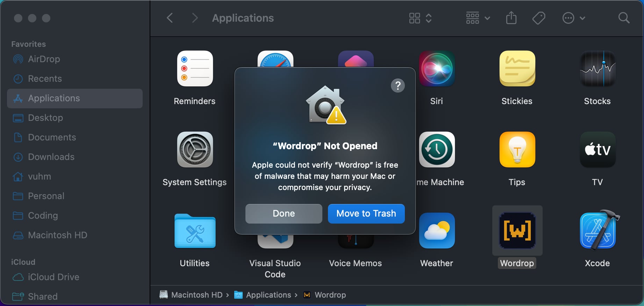Click the Gatekeeper warning icon in dialog
The image size is (644, 306).
[326, 105]
